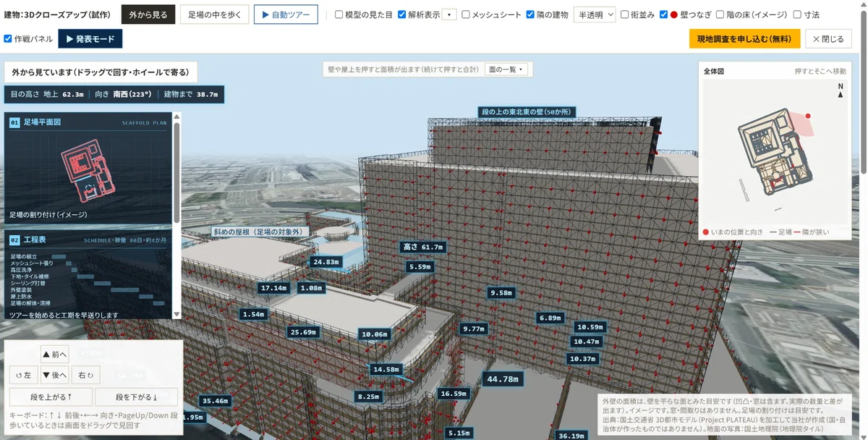Screen dimensions: 868x440
Task: Click the 17.14m measurement label
Action: [274, 288]
